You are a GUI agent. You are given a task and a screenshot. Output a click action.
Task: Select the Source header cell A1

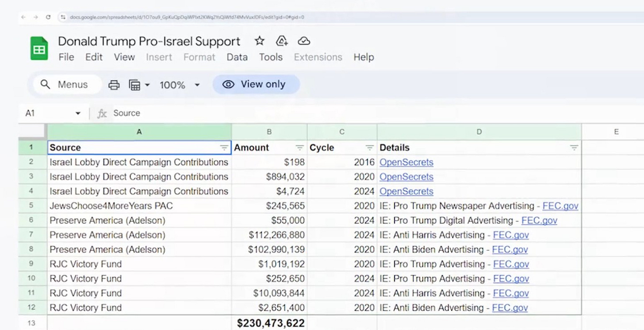(x=139, y=148)
